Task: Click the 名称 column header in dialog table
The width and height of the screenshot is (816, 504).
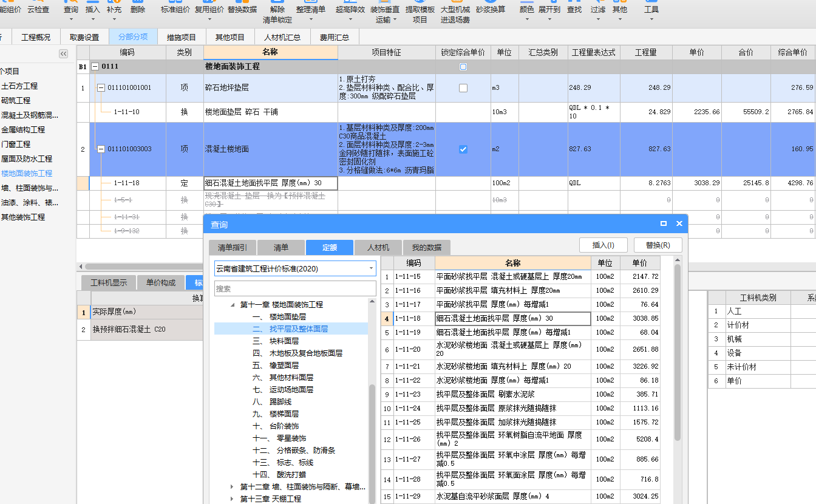Action: click(x=512, y=263)
